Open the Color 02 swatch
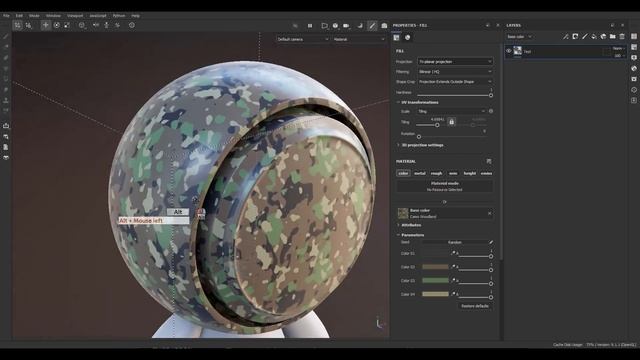This screenshot has width=640, height=360. [x=435, y=267]
